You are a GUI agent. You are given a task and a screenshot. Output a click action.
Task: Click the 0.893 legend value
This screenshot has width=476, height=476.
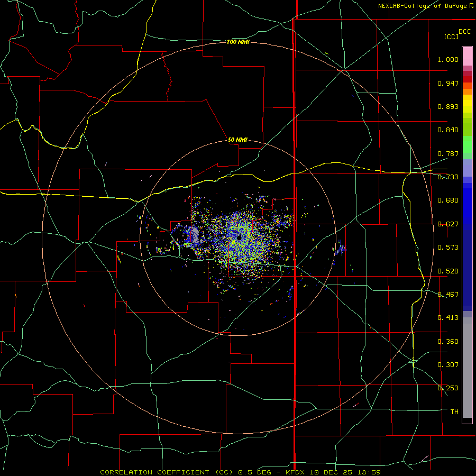[448, 106]
